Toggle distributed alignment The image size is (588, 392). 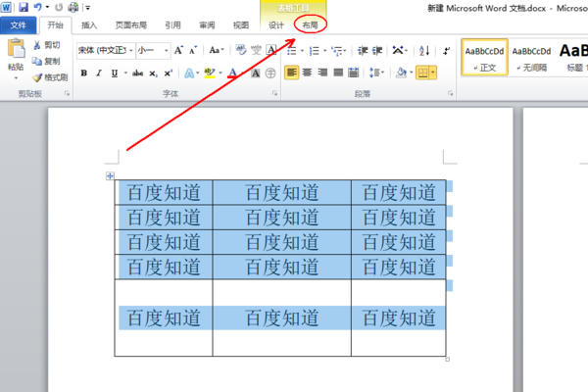pyautogui.click(x=353, y=73)
